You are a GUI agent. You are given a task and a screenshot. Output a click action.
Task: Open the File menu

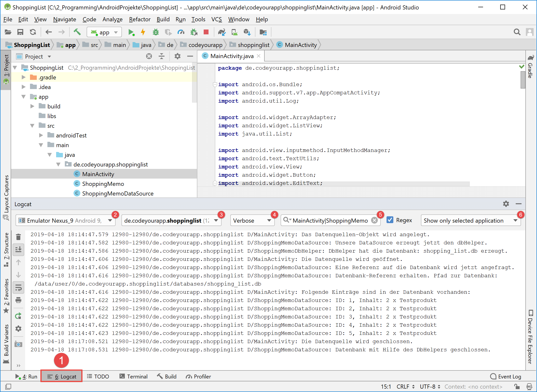click(x=8, y=19)
